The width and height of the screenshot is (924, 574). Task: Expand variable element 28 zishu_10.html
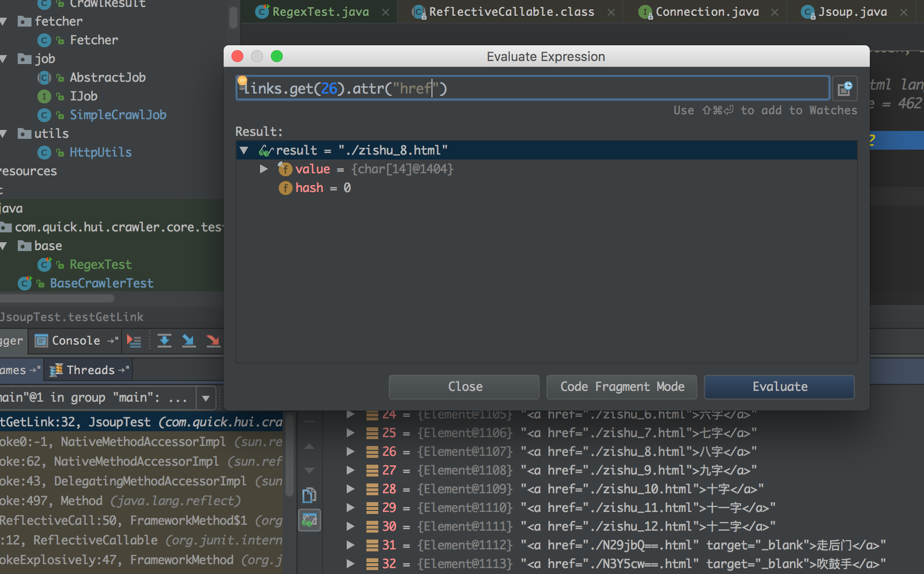coord(350,489)
